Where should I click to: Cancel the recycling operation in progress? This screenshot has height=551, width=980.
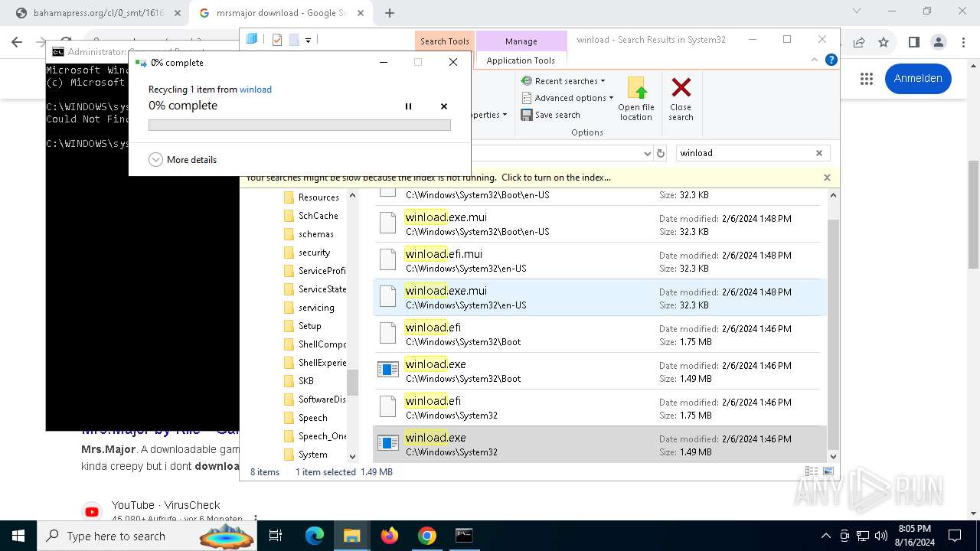444,106
